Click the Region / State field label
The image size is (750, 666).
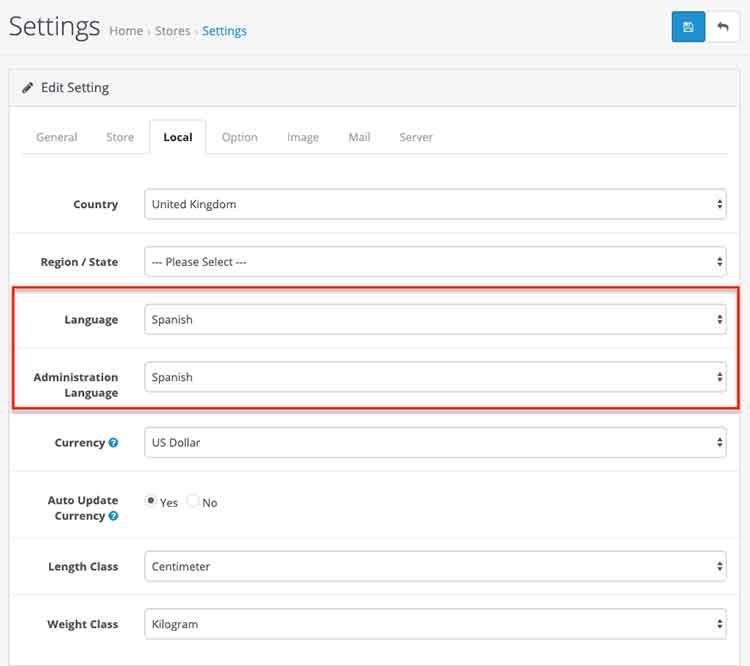coord(79,262)
